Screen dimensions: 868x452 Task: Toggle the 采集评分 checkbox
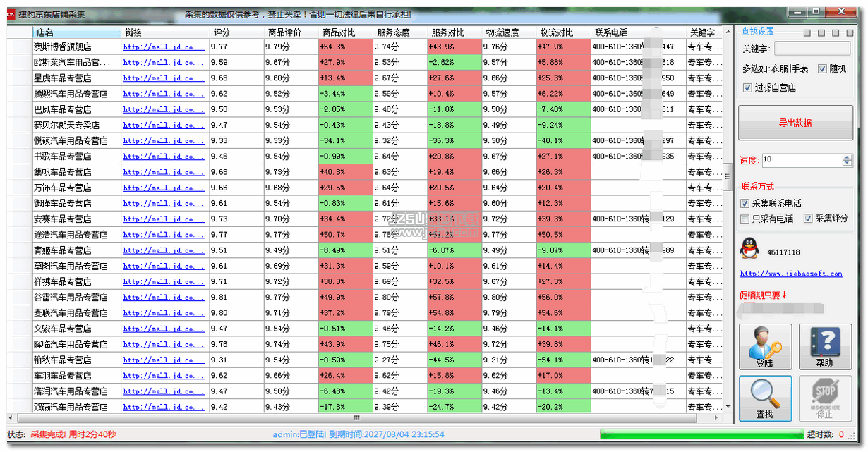809,219
